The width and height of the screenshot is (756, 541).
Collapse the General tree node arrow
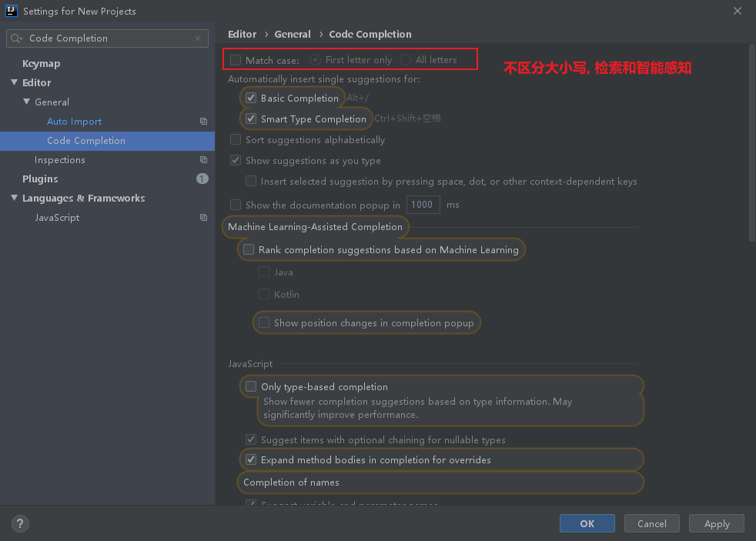tap(26, 102)
